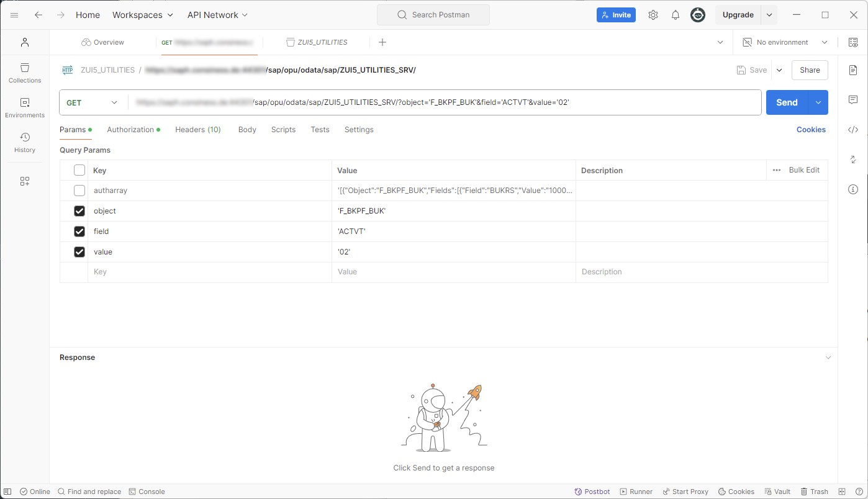868x499 pixels.
Task: Open the user avatar menu
Action: click(698, 15)
